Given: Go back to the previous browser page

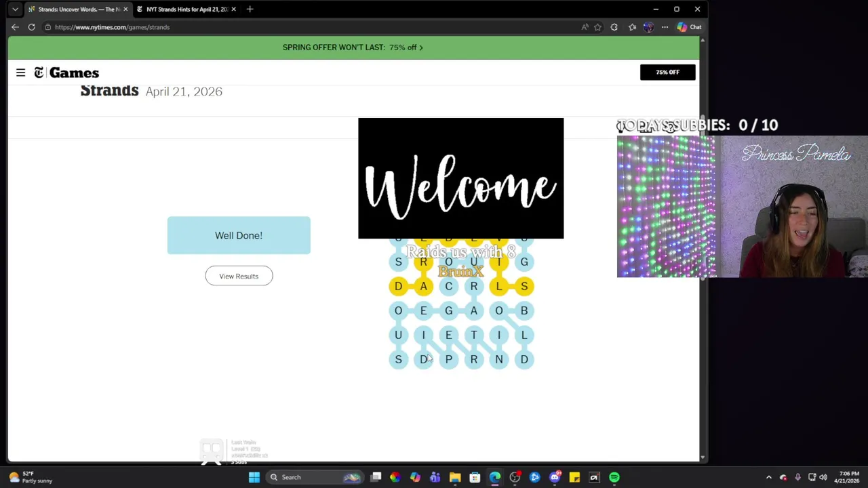Looking at the screenshot, I should (15, 27).
